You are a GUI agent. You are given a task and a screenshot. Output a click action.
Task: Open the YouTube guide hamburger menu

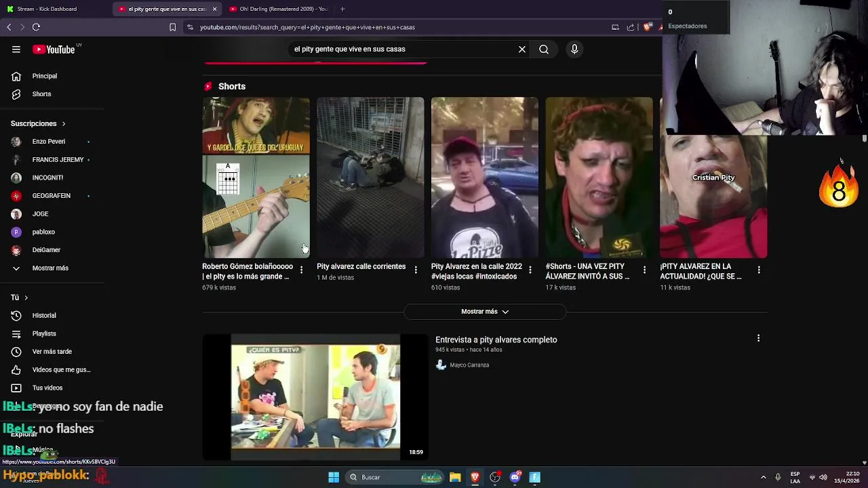pos(16,49)
